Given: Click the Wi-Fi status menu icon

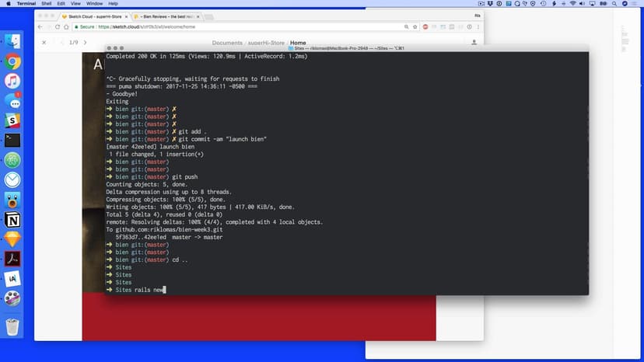Looking at the screenshot, I should (574, 4).
